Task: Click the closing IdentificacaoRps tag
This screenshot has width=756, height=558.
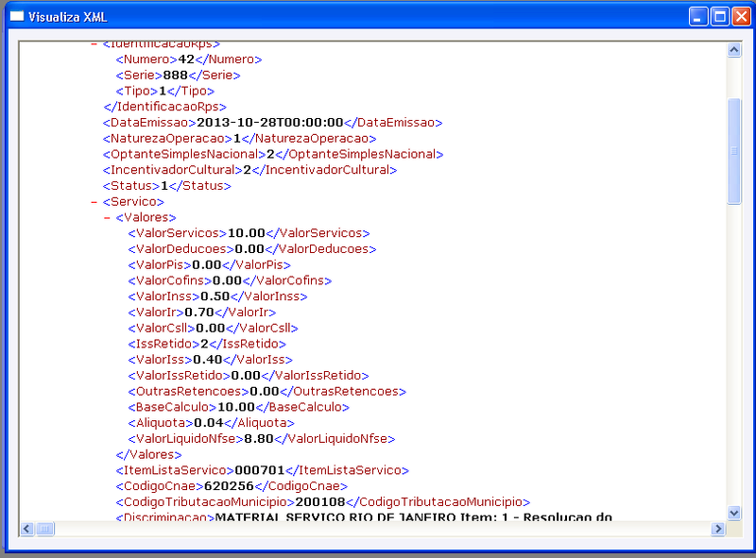Action: (x=164, y=107)
